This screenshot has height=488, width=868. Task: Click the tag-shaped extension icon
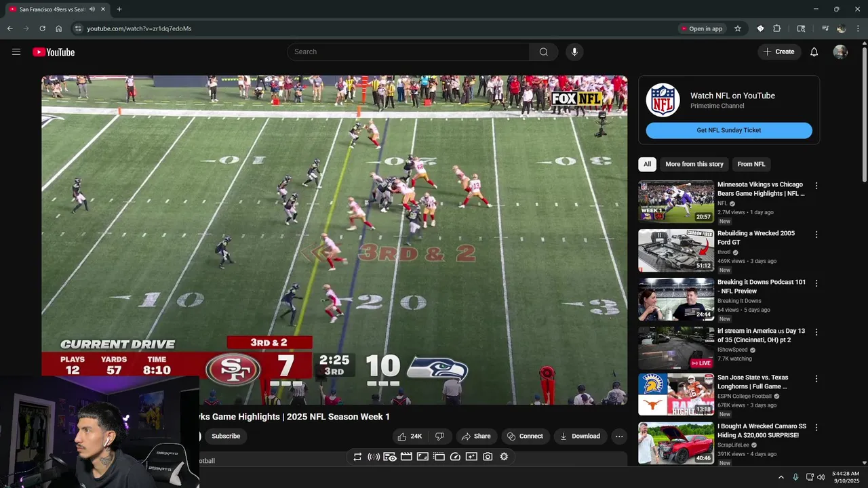[x=760, y=28]
